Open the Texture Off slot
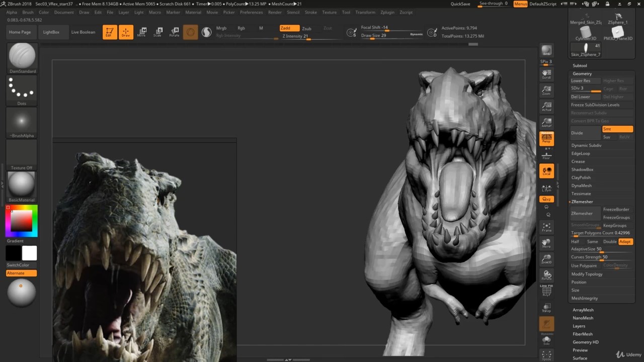The width and height of the screenshot is (644, 362). [x=22, y=155]
